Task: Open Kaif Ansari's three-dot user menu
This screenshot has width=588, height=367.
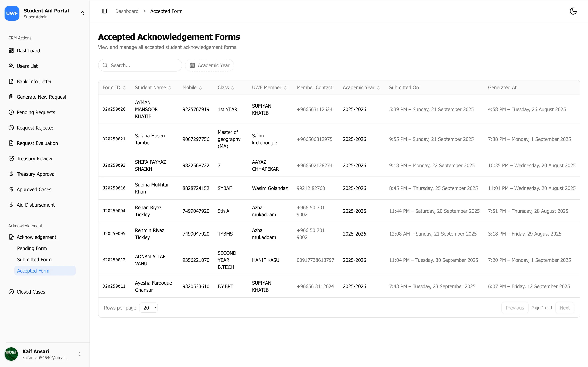Action: (x=80, y=354)
